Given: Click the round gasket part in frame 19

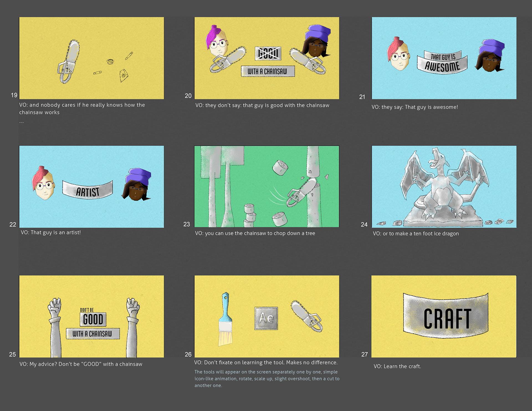Looking at the screenshot, I should [110, 61].
